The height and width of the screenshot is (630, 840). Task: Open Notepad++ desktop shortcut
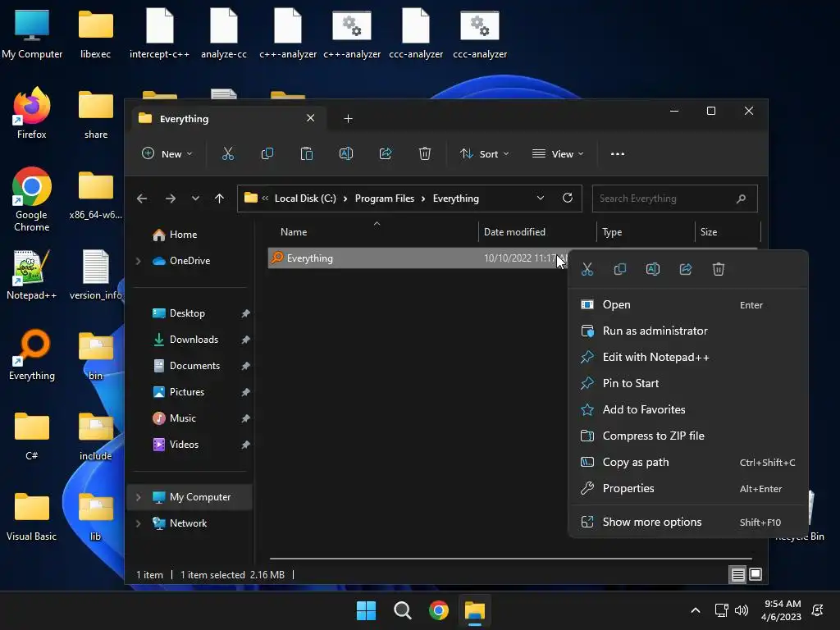pyautogui.click(x=32, y=274)
